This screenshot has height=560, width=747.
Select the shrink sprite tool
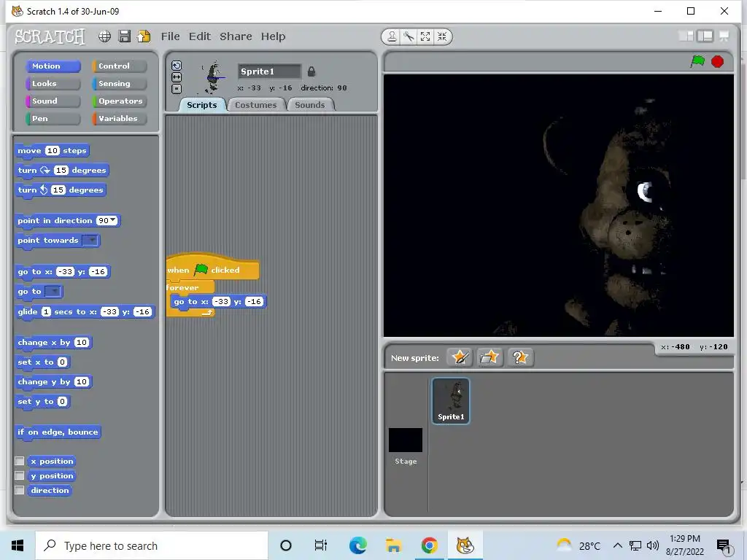point(442,36)
